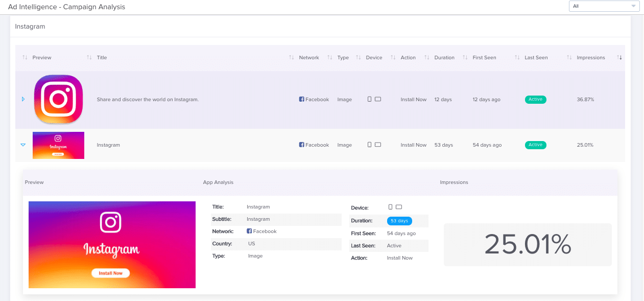Click the blue "53 days" Duration badge
The width and height of the screenshot is (644, 301).
click(x=399, y=221)
